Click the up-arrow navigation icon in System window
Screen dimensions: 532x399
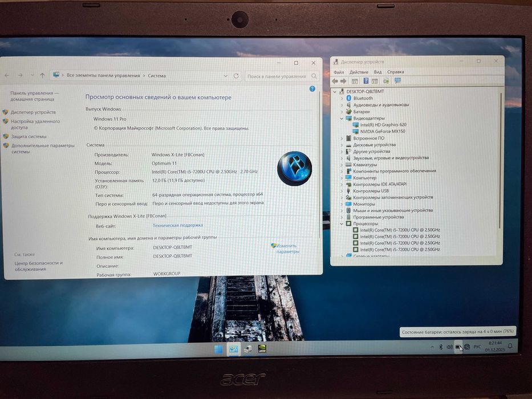click(42, 75)
